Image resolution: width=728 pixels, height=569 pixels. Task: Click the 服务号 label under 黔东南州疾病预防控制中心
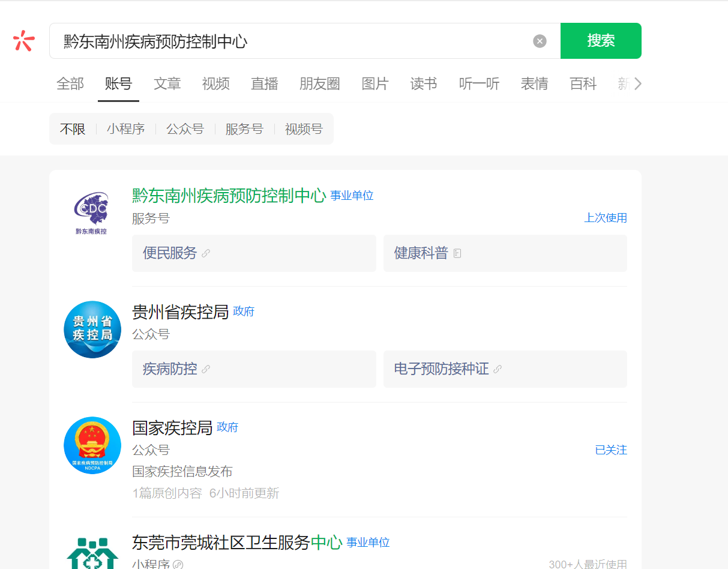tap(151, 218)
